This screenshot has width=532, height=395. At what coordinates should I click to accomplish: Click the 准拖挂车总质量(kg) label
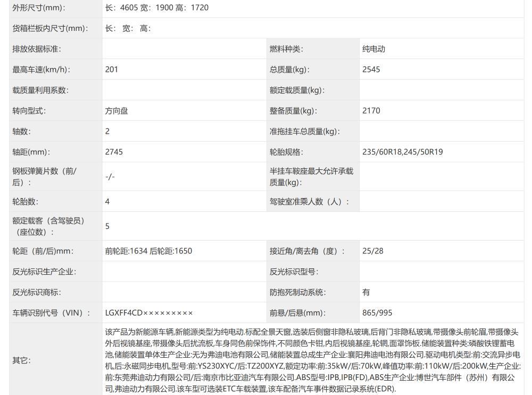click(305, 131)
